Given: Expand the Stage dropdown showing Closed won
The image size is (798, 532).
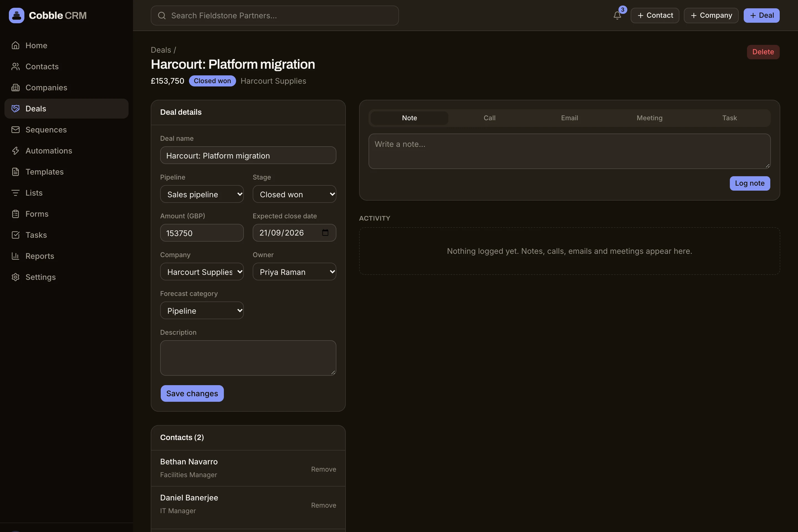Looking at the screenshot, I should tap(294, 194).
